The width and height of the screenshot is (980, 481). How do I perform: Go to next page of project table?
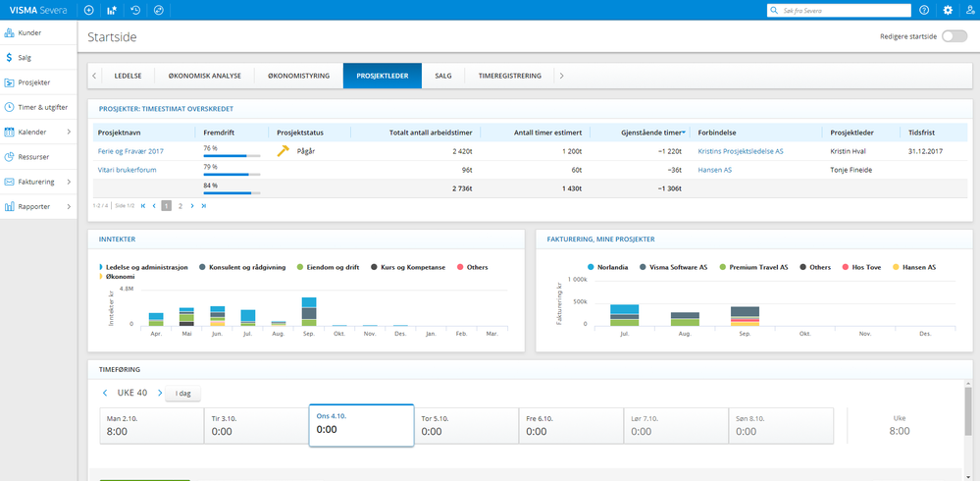click(x=192, y=206)
